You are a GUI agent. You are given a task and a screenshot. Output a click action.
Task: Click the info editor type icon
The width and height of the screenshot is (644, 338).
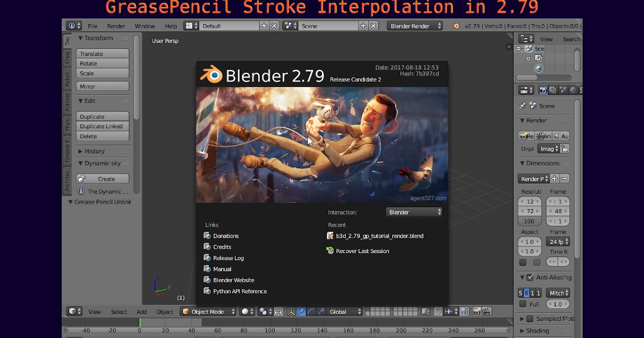pos(74,26)
